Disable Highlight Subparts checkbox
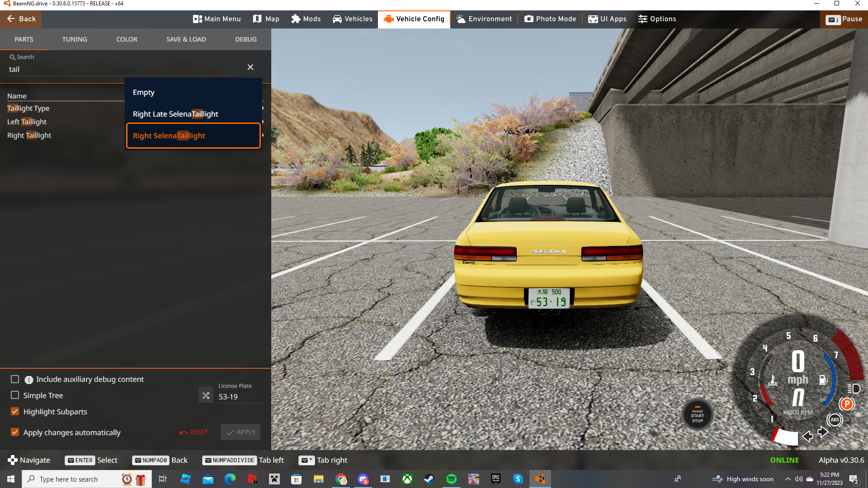Viewport: 868px width, 488px height. [15, 411]
